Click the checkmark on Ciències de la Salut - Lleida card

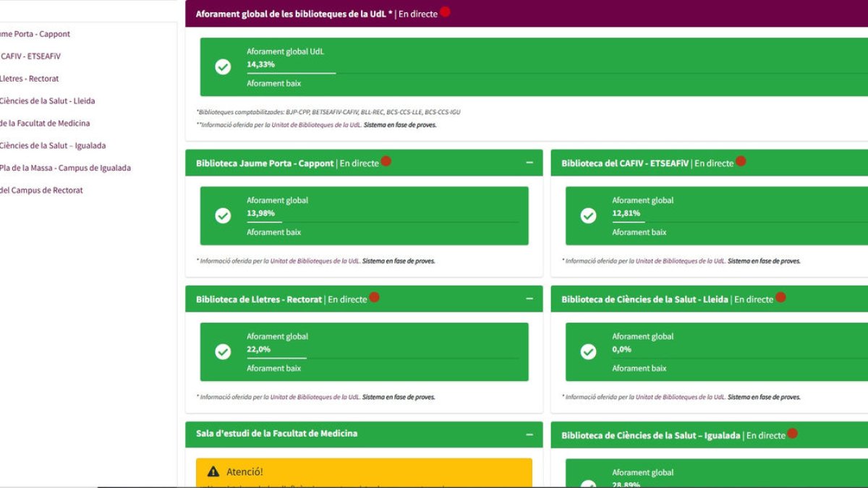pyautogui.click(x=587, y=352)
